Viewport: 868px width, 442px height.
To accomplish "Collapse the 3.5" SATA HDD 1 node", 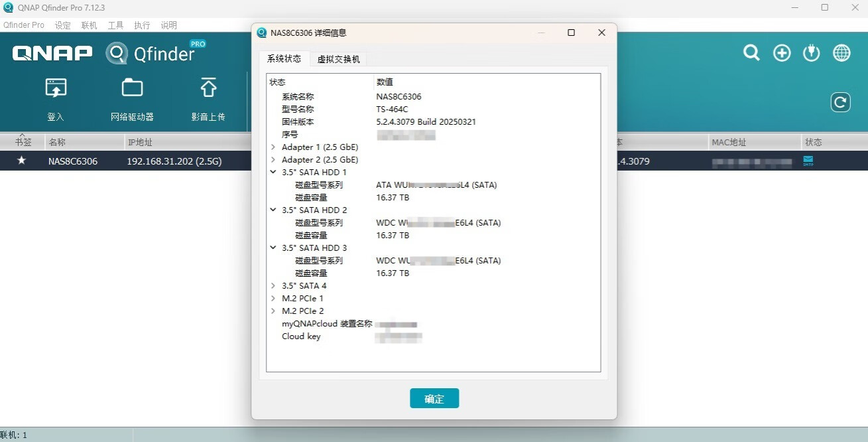I will pos(273,172).
